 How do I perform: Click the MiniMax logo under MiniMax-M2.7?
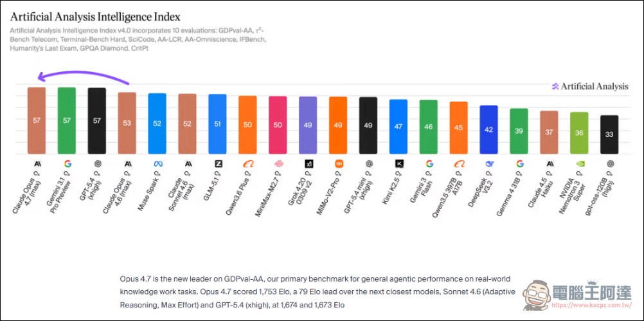coord(278,164)
